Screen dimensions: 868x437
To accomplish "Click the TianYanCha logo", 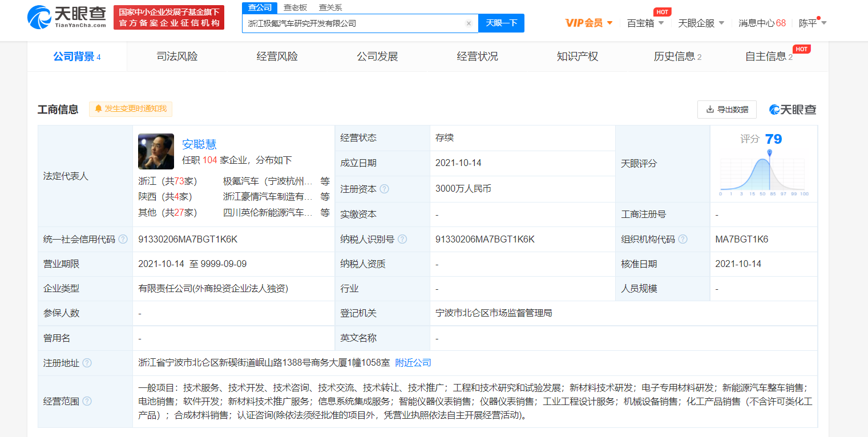I will (67, 17).
